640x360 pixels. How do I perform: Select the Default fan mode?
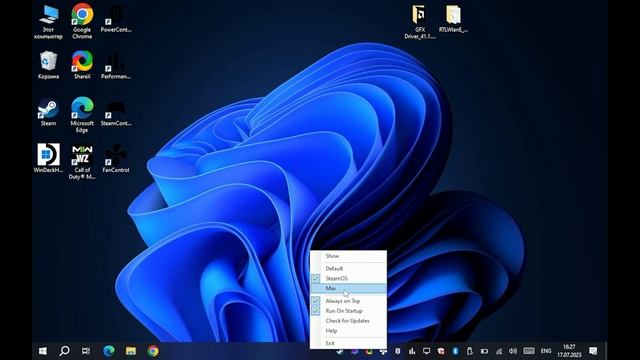tap(348, 269)
